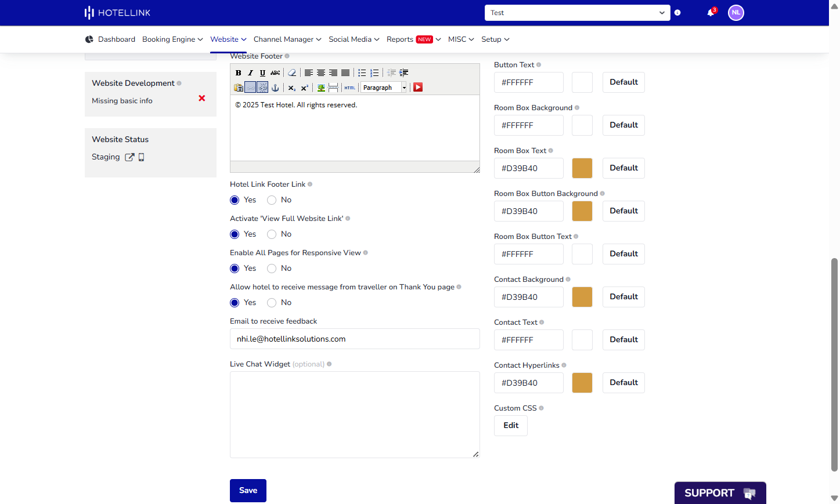Viewport: 840px width, 504px height.
Task: Click the info icon beside property selector
Action: [x=677, y=13]
